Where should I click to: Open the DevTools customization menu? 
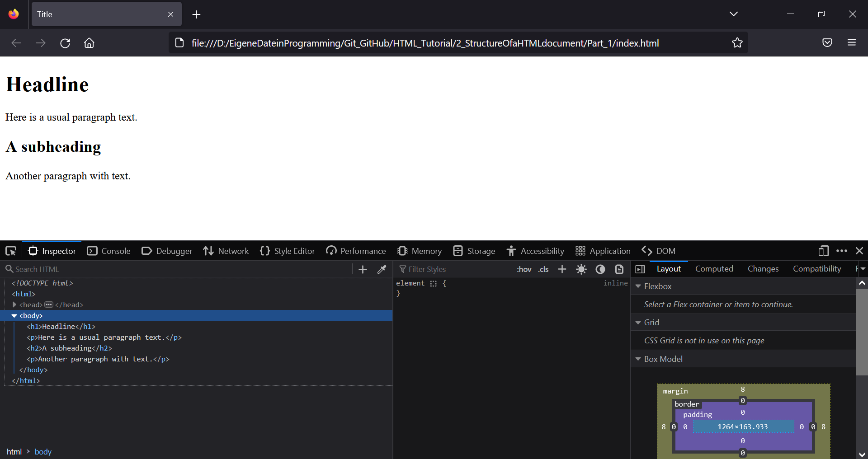[841, 251]
